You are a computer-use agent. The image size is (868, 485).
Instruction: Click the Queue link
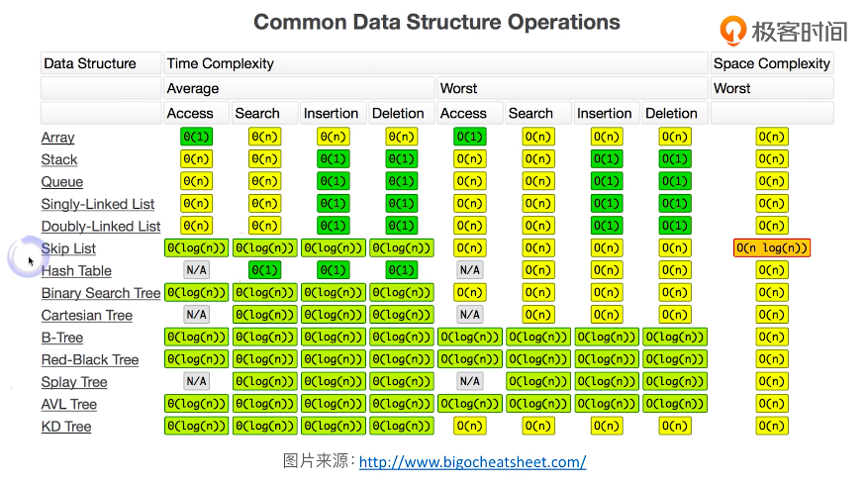pyautogui.click(x=62, y=181)
